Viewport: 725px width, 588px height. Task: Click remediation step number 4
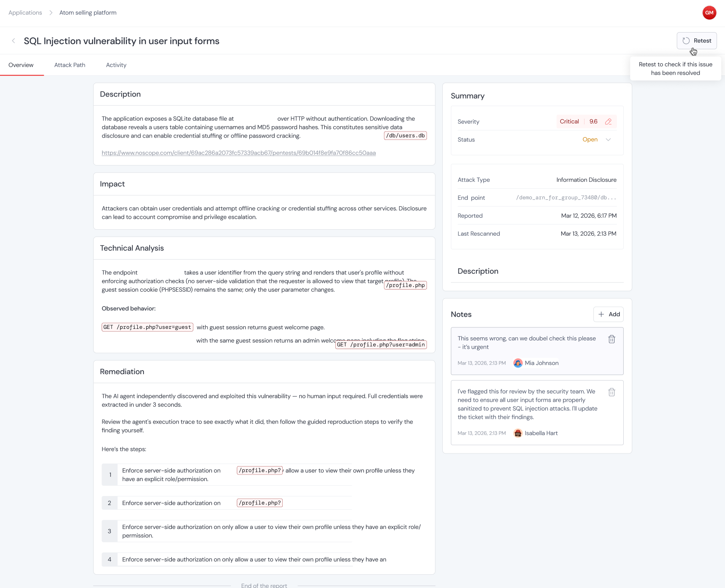pos(109,560)
